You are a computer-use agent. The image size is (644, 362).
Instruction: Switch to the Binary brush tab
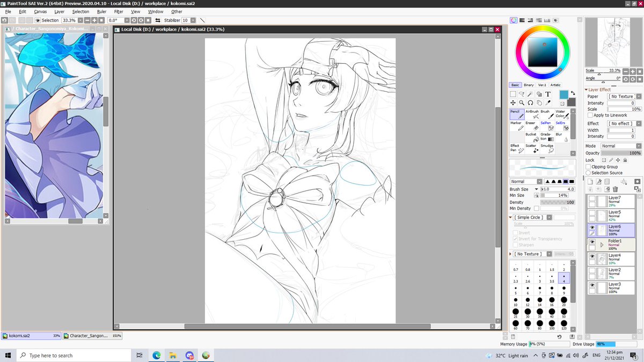[x=529, y=85]
